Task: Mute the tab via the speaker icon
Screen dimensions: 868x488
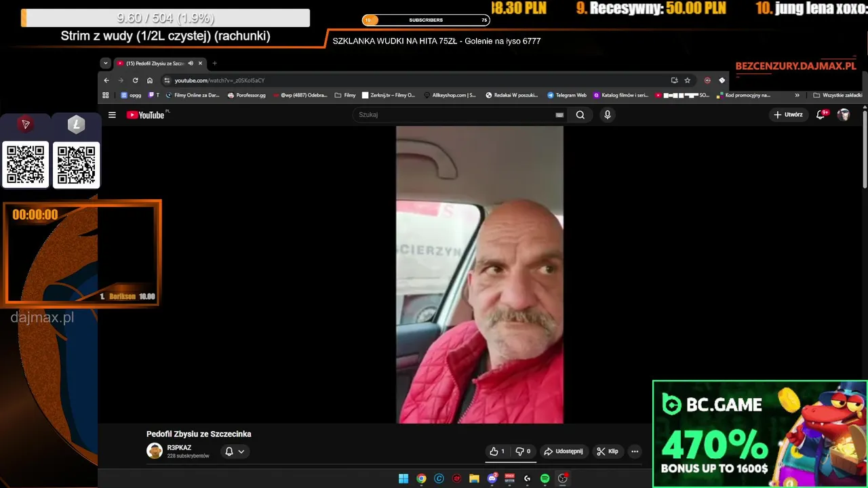Action: pyautogui.click(x=191, y=63)
